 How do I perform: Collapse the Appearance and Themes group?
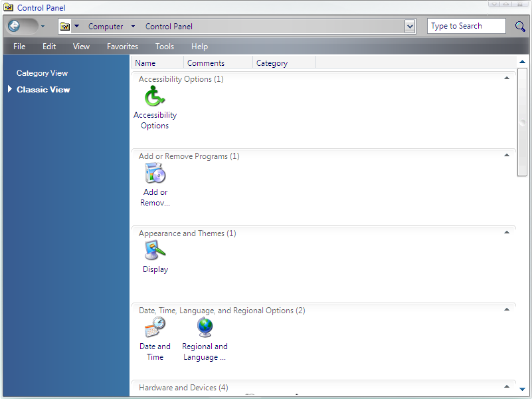coord(507,232)
